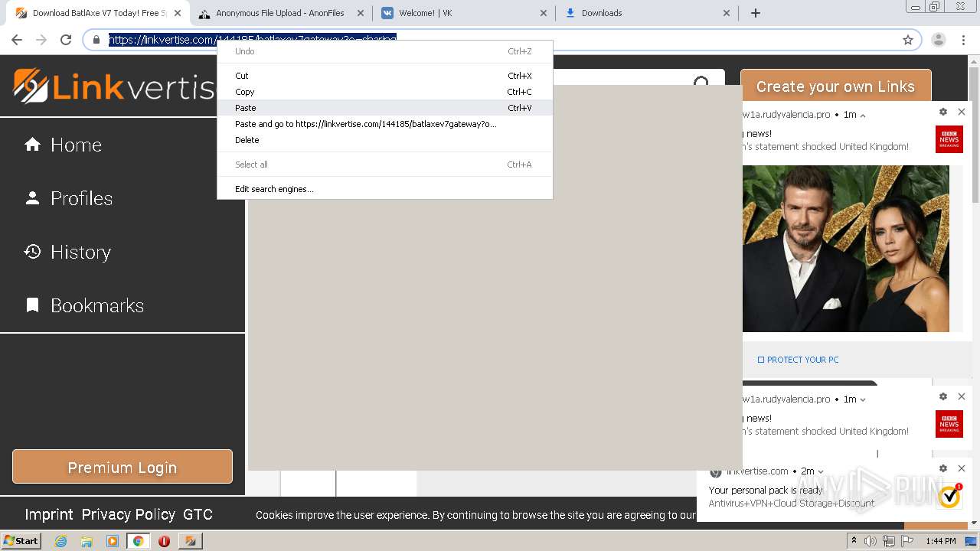Switch to the Anonymous File Upload tab

pos(280,13)
